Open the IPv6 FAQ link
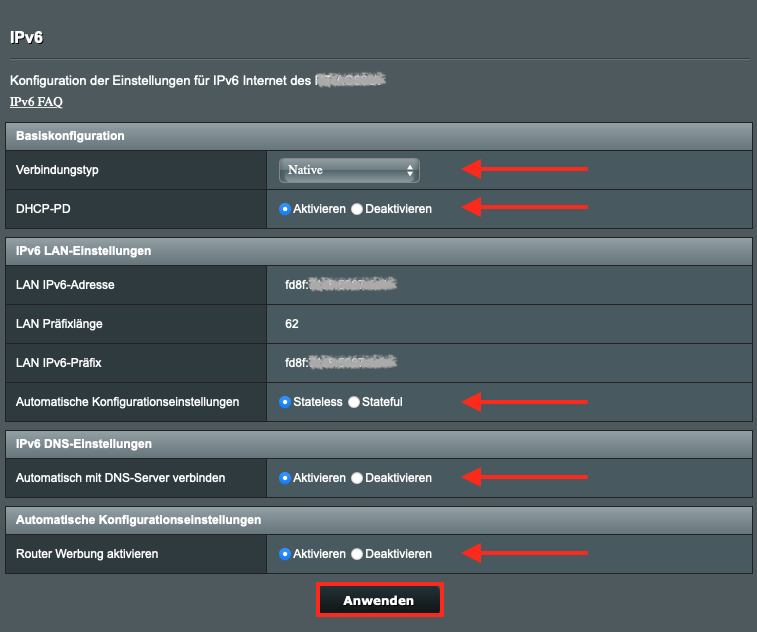This screenshot has height=632, width=757. [x=36, y=102]
